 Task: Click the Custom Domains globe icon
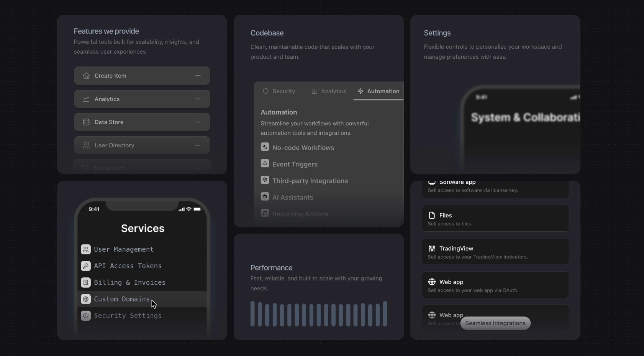(x=86, y=299)
